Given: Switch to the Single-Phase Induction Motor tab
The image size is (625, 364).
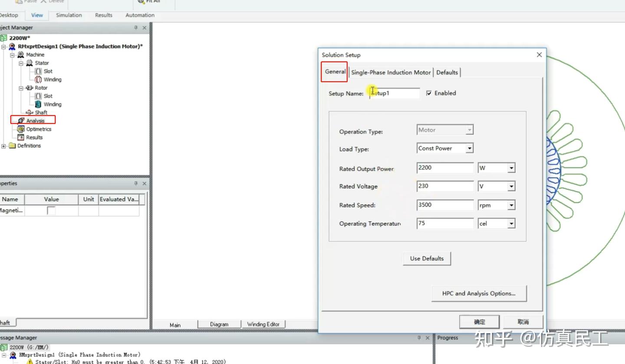Looking at the screenshot, I should tap(390, 72).
